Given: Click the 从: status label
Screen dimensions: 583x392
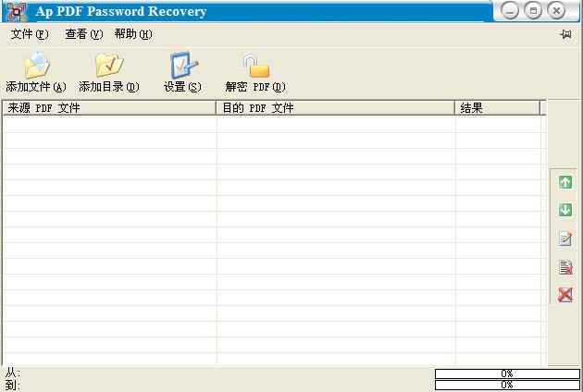Looking at the screenshot, I should click(x=13, y=373).
